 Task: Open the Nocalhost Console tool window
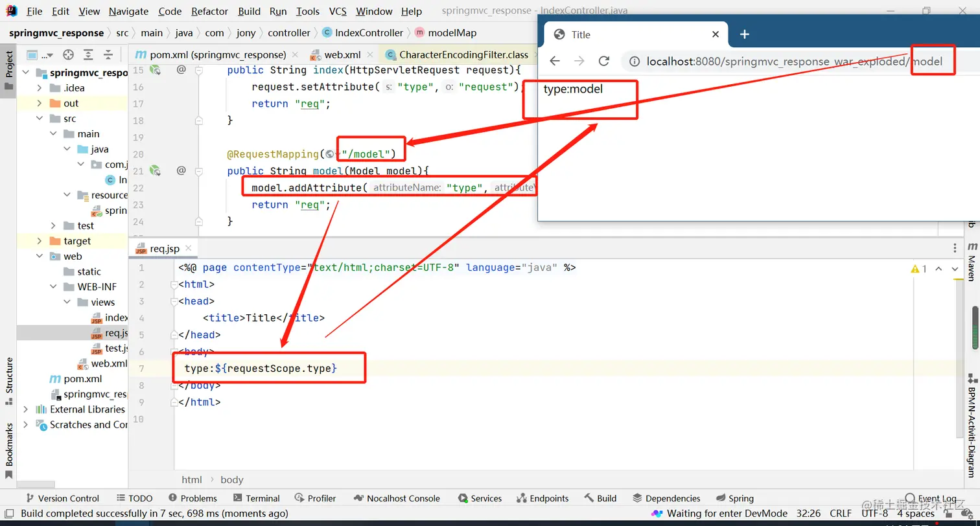pyautogui.click(x=397, y=498)
